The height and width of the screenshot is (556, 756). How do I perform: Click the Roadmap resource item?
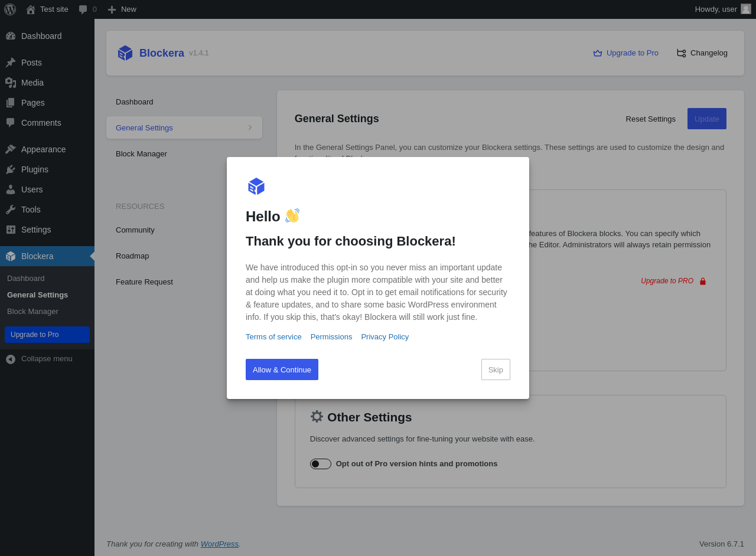pyautogui.click(x=132, y=256)
